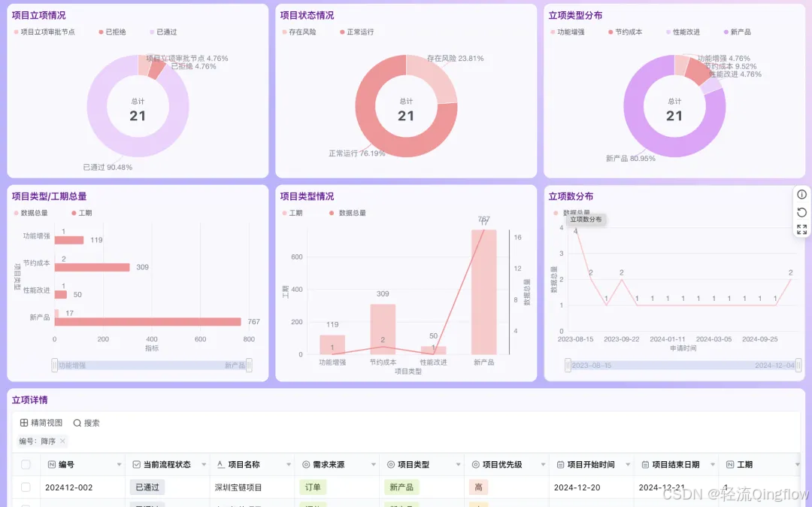Switch to 精简视图 view
The height and width of the screenshot is (507, 812).
[x=41, y=423]
